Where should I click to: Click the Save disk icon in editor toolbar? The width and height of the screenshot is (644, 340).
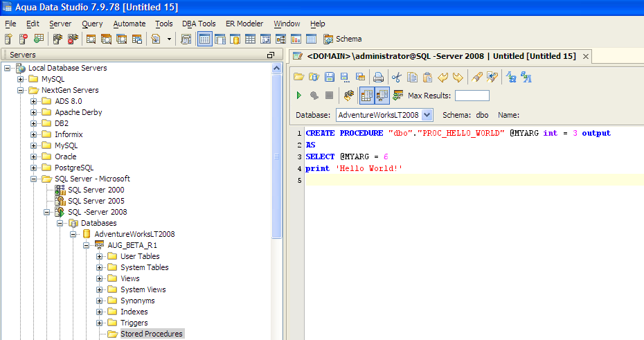click(330, 77)
